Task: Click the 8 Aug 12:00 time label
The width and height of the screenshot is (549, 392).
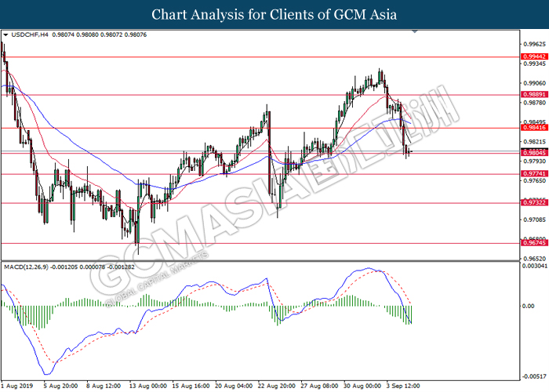Action: coord(104,386)
